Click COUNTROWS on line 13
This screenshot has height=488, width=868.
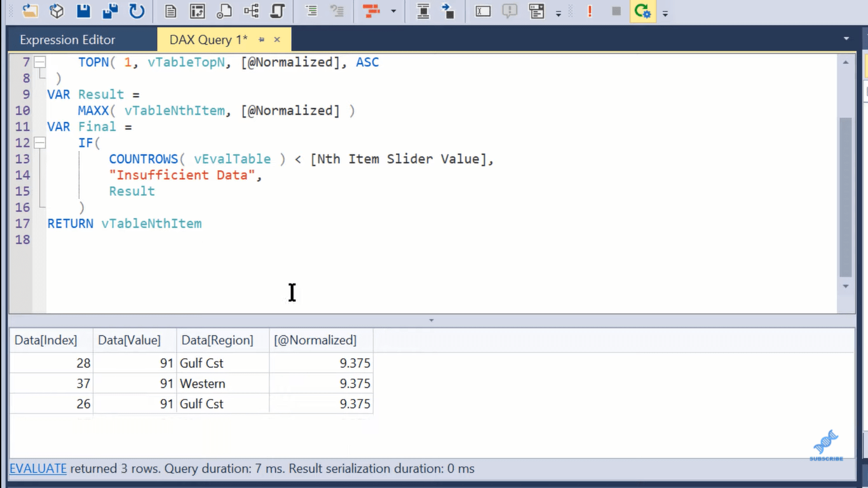click(x=143, y=159)
